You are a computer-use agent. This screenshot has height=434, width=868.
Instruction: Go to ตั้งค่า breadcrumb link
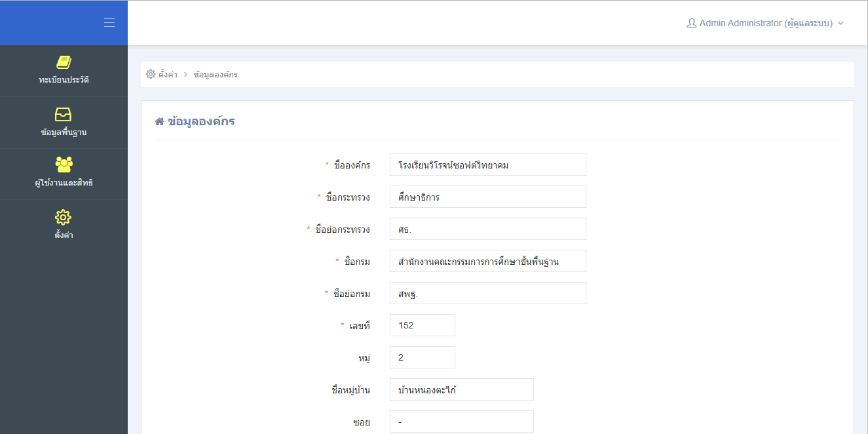[168, 74]
